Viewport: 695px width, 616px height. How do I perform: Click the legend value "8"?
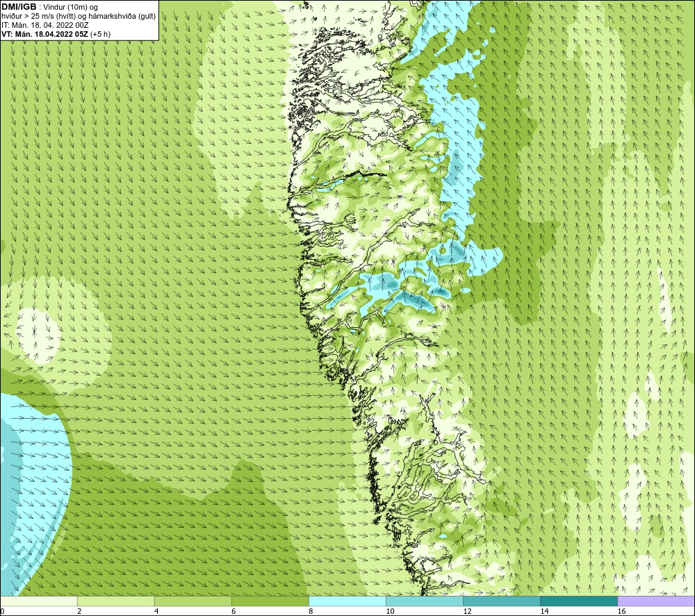[311, 611]
